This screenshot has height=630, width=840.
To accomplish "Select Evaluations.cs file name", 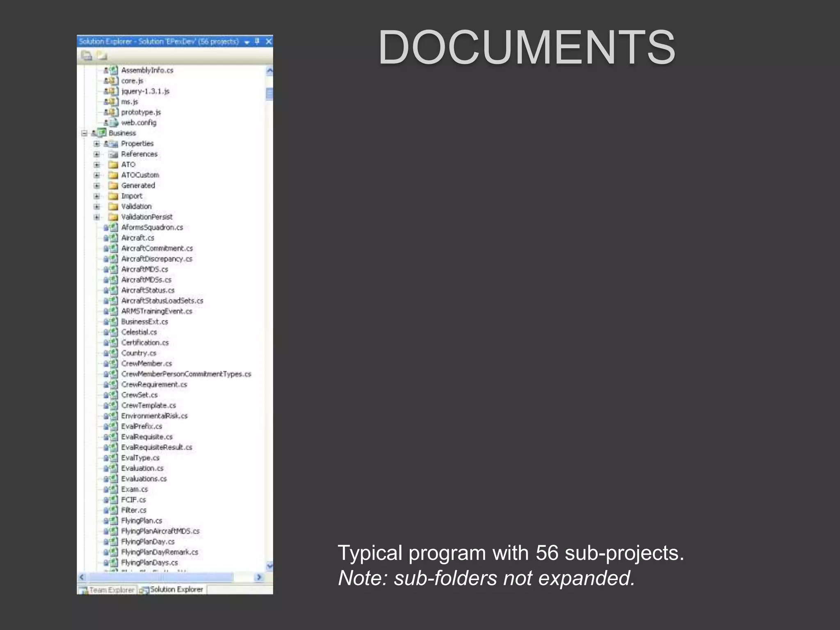I will point(144,479).
